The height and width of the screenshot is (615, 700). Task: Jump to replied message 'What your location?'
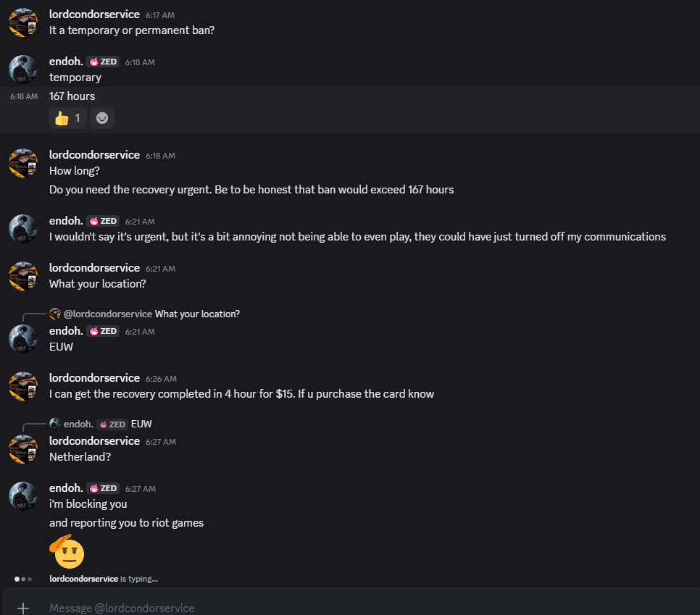(197, 314)
